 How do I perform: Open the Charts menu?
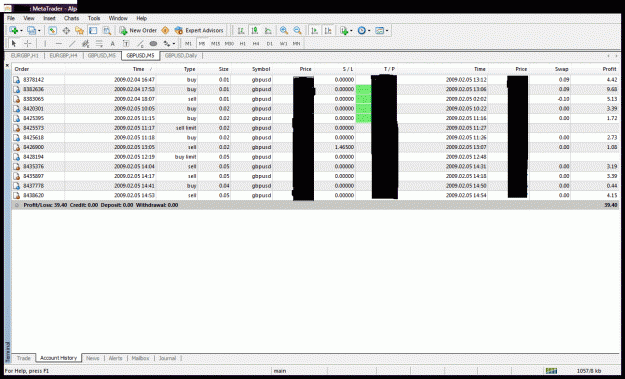click(x=71, y=18)
